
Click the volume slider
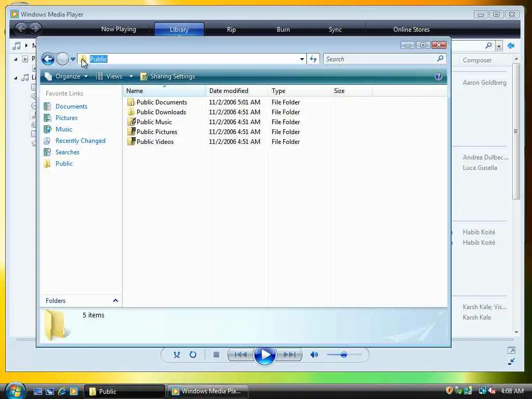tap(344, 355)
